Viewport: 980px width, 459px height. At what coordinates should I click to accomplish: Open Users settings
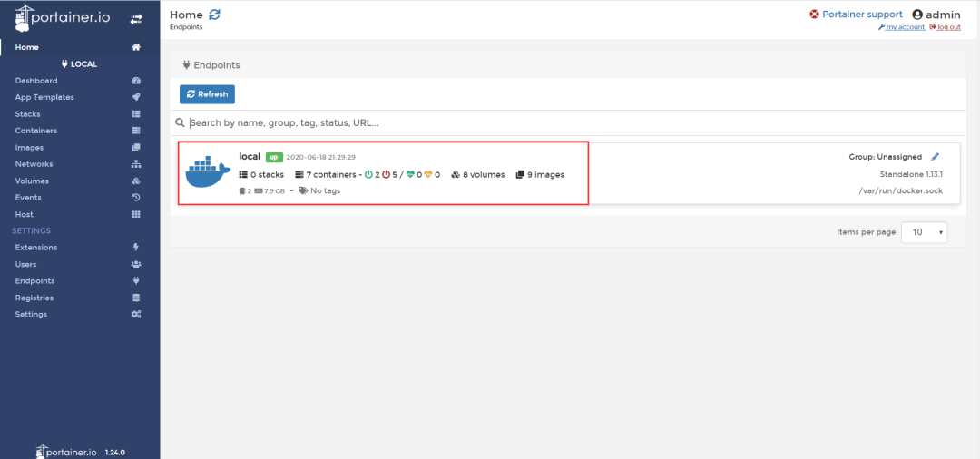25,264
